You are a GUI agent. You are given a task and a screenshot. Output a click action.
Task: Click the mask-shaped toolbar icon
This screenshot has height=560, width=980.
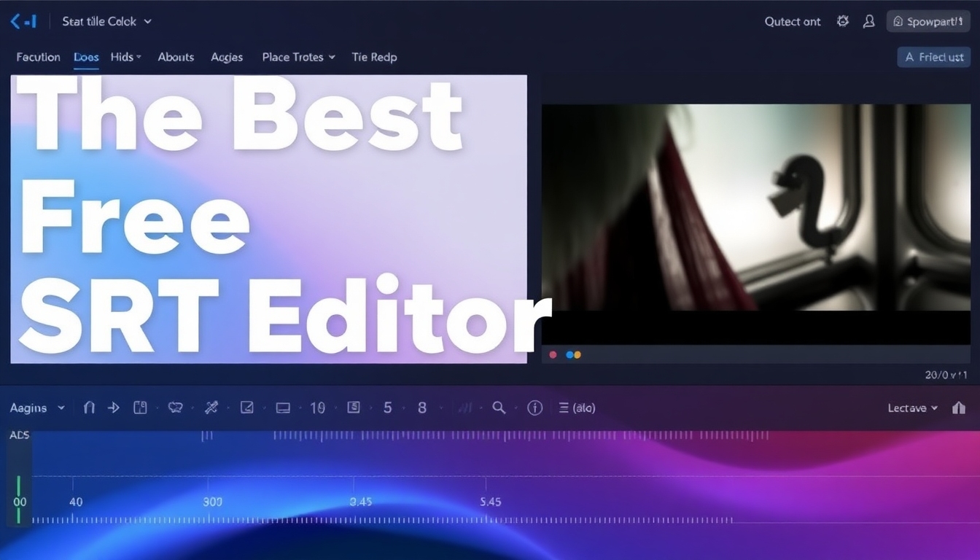[175, 408]
